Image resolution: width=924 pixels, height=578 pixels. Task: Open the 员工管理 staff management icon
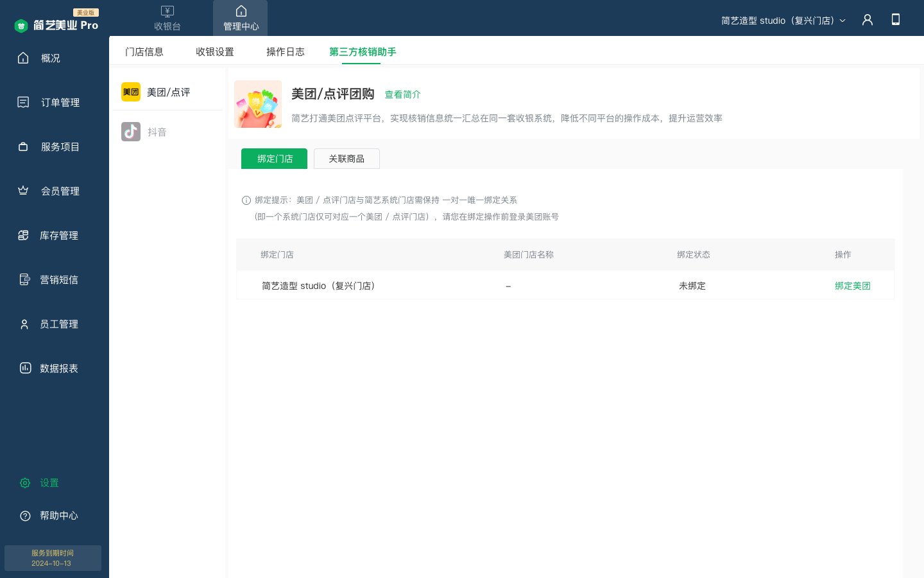23,324
